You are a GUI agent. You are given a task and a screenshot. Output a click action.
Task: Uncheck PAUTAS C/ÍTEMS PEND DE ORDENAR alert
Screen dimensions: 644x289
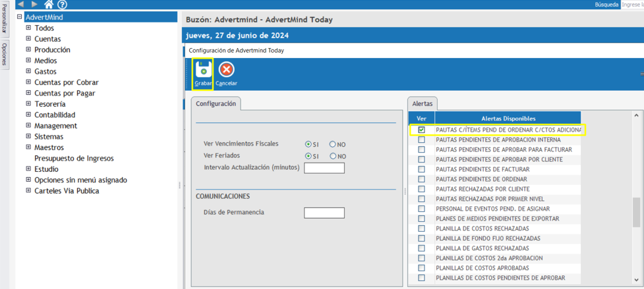click(x=421, y=130)
